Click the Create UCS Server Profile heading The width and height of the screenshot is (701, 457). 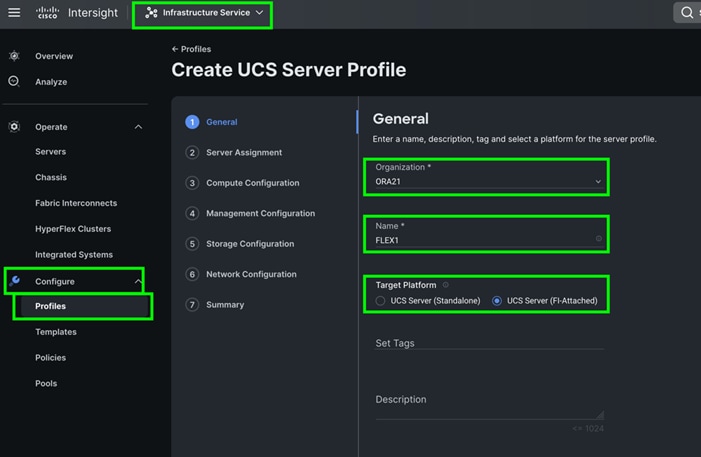289,70
